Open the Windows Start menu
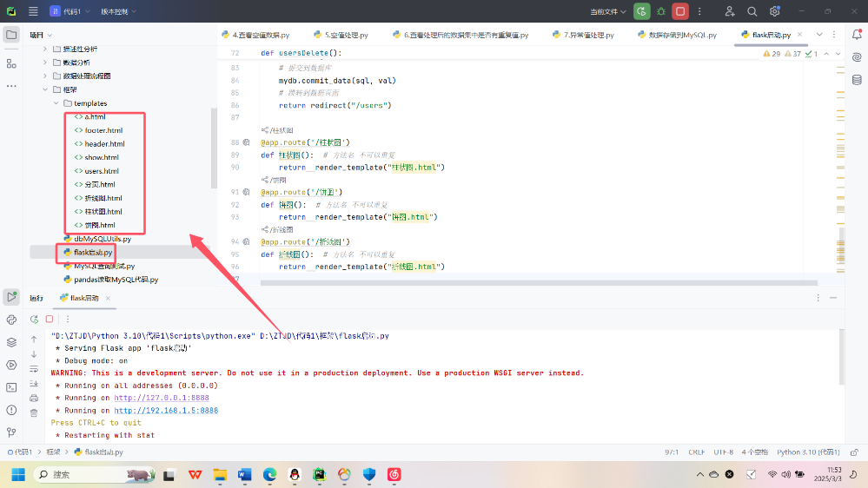The width and height of the screenshot is (868, 488). (x=18, y=475)
